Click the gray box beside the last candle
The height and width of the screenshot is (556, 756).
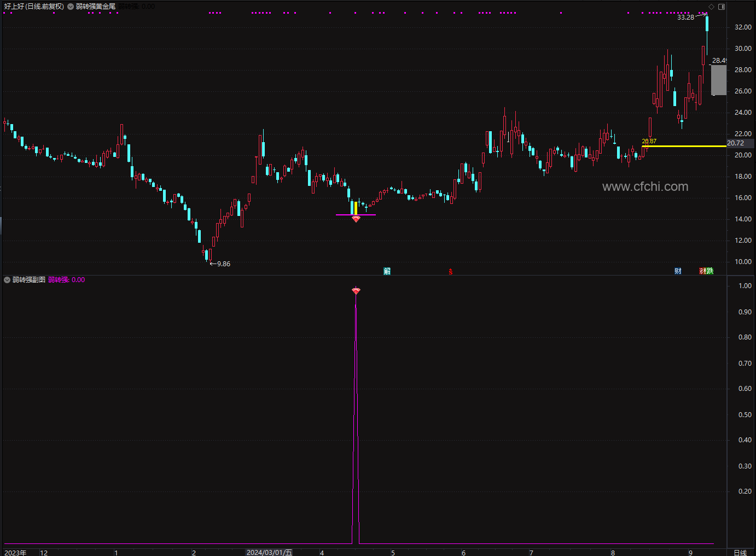click(719, 80)
